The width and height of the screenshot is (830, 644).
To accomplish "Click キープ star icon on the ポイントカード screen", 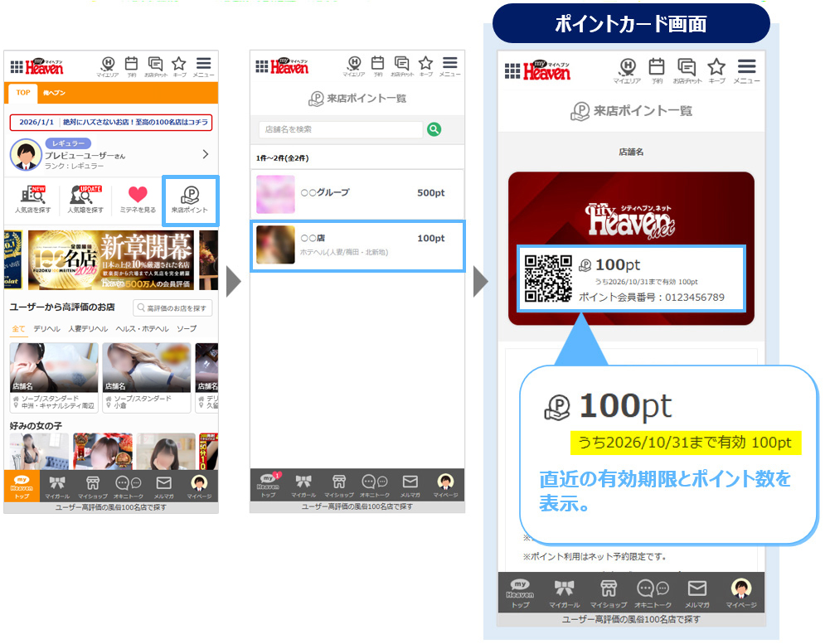I will pyautogui.click(x=716, y=70).
